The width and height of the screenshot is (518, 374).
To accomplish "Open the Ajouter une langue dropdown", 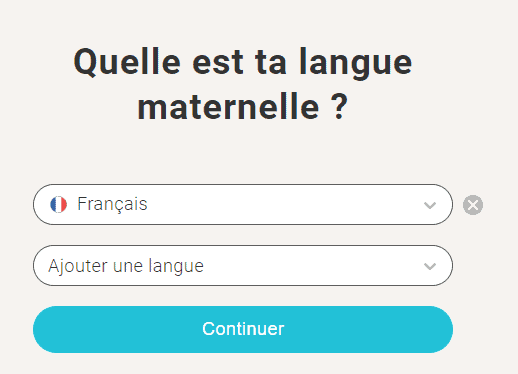I will 243,265.
